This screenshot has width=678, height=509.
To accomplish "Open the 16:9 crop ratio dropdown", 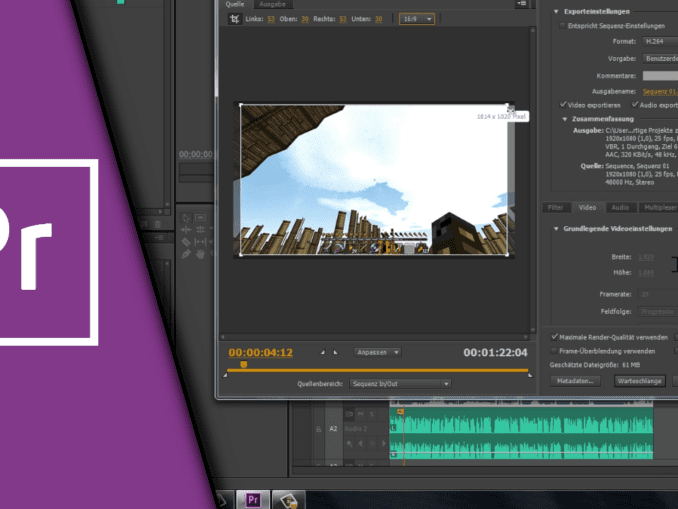I will pyautogui.click(x=415, y=19).
